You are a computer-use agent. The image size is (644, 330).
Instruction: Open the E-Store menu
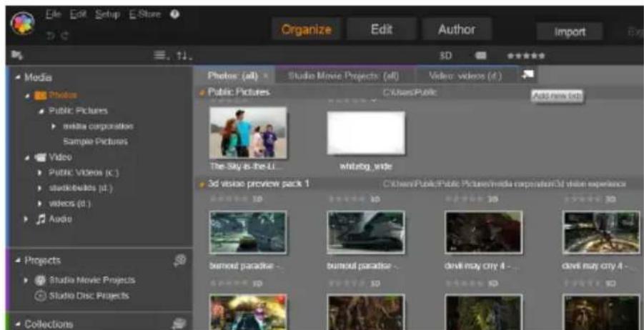(147, 14)
